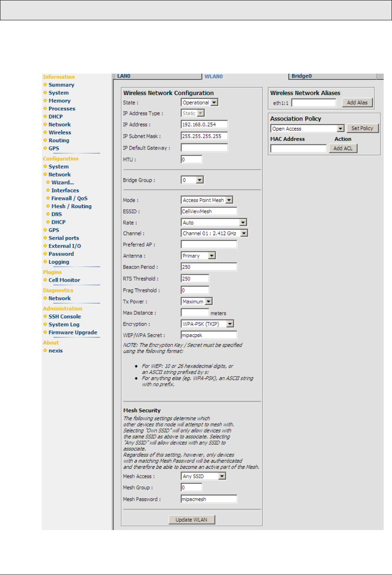The height and width of the screenshot is (575, 392).
Task: Open the Mesh Access dropdown showing Any SSID
Action: pos(204,476)
